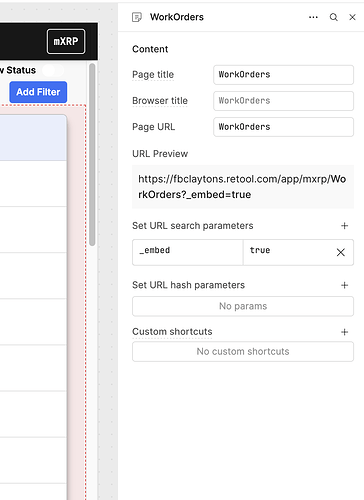The height and width of the screenshot is (500, 364).
Task: Edit the Page title field
Action: pyautogui.click(x=283, y=75)
